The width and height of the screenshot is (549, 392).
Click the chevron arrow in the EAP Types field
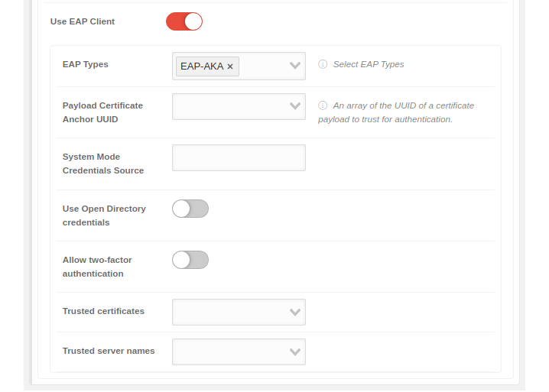tap(295, 66)
